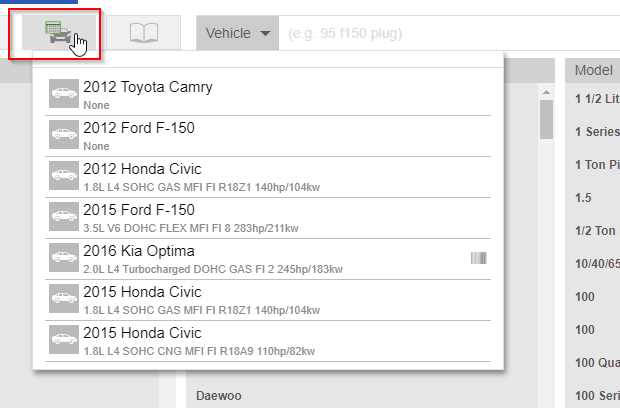Open the book catalog icon
Screen dimensions: 620x408
(x=144, y=33)
